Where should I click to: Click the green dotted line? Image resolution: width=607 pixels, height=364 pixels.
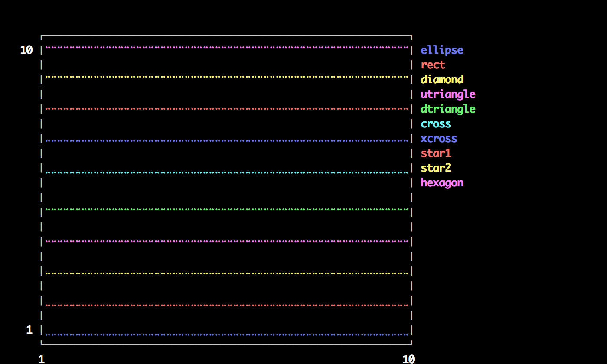coord(226,210)
